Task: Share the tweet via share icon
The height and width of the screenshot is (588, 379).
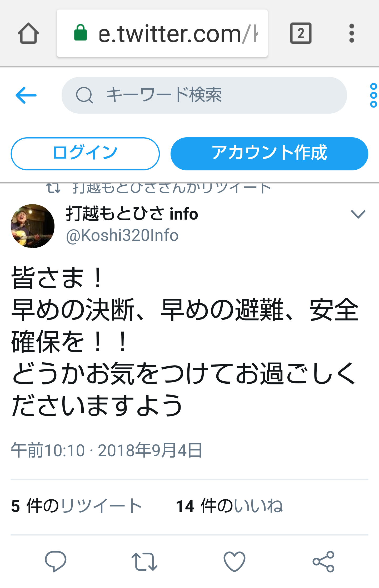Action: click(323, 561)
